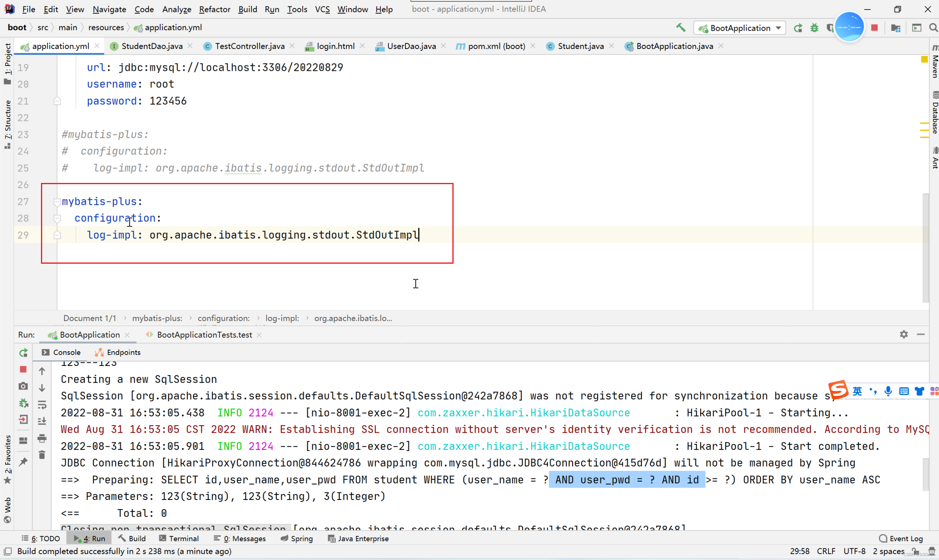Open the TODO tool window
Image resolution: width=939 pixels, height=560 pixels.
[x=41, y=539]
